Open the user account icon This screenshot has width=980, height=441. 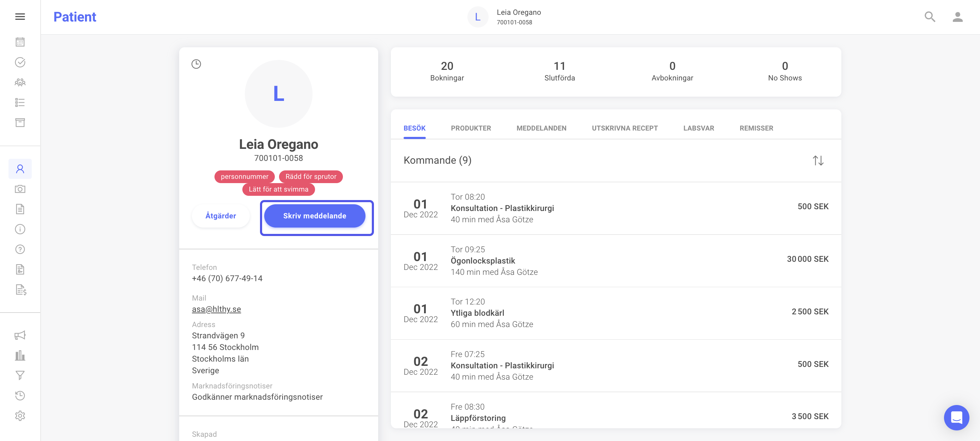[957, 17]
